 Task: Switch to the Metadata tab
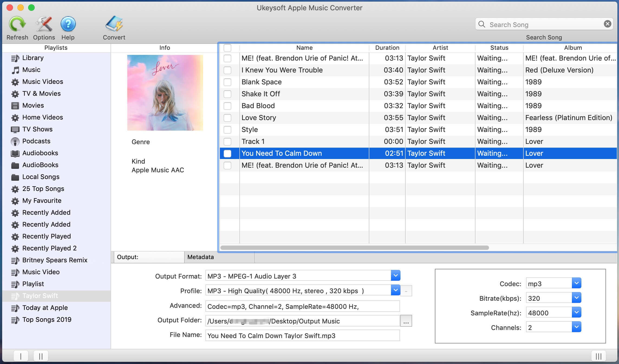[x=200, y=257]
